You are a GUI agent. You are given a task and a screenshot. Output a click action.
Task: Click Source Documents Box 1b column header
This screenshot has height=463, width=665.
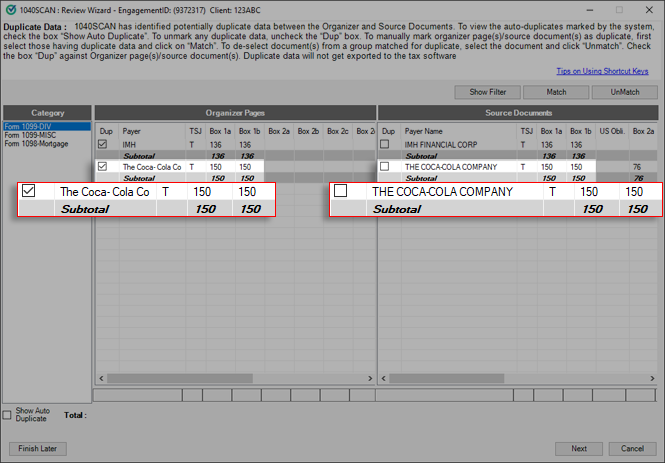coord(581,131)
